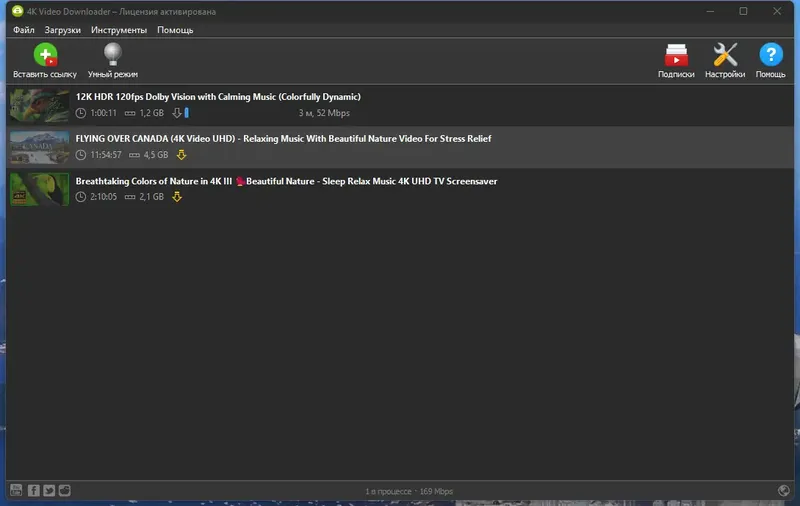Open YouTube icon in status bar
The width and height of the screenshot is (800, 506).
pos(16,490)
